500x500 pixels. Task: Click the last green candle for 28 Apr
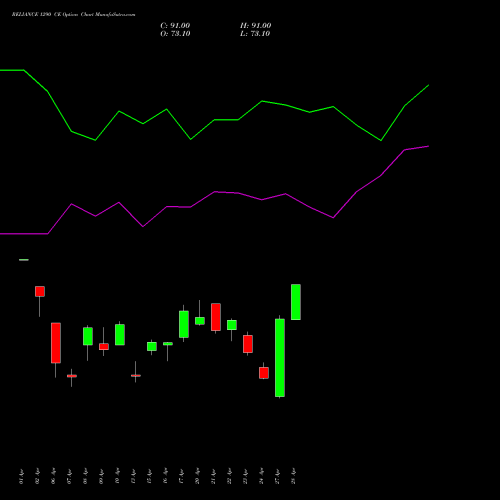coord(296,302)
